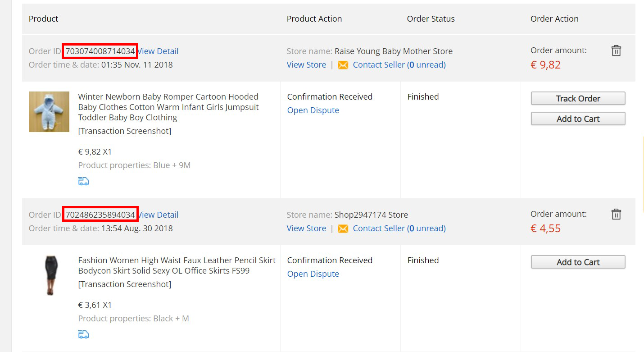Click shipping truck icon under baby romper

click(83, 181)
